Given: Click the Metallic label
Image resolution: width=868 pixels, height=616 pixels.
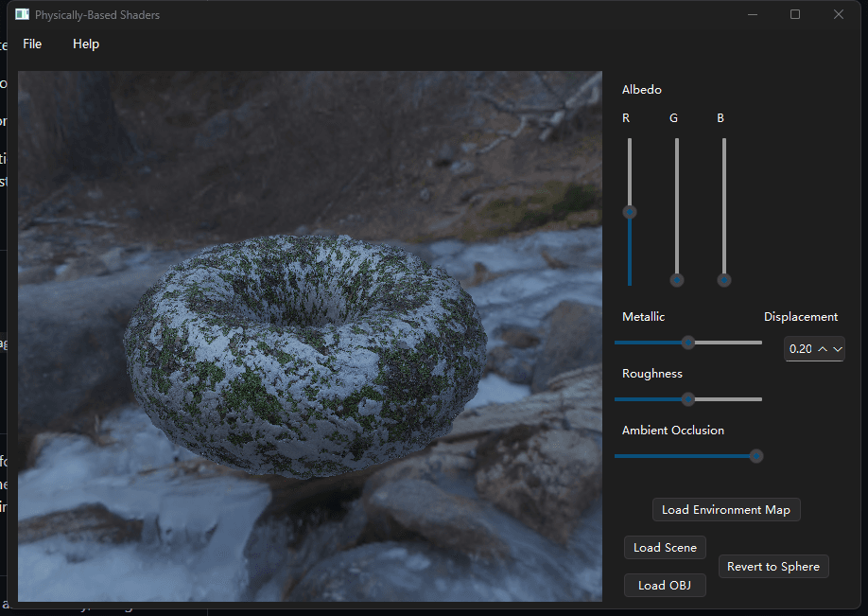Looking at the screenshot, I should tap(643, 317).
